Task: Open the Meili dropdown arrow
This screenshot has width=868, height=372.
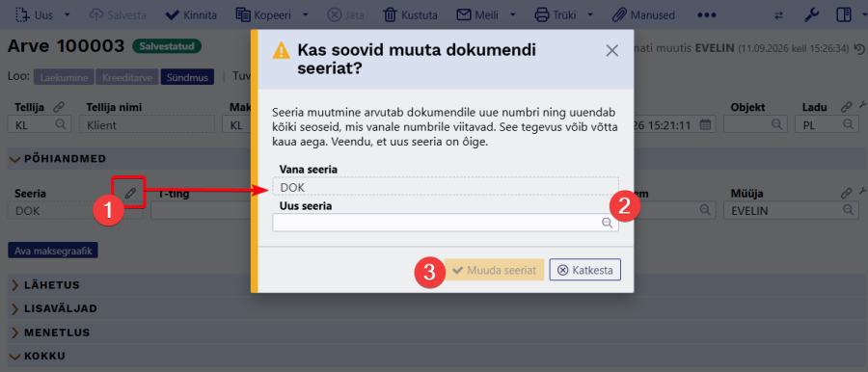Action: (x=513, y=15)
